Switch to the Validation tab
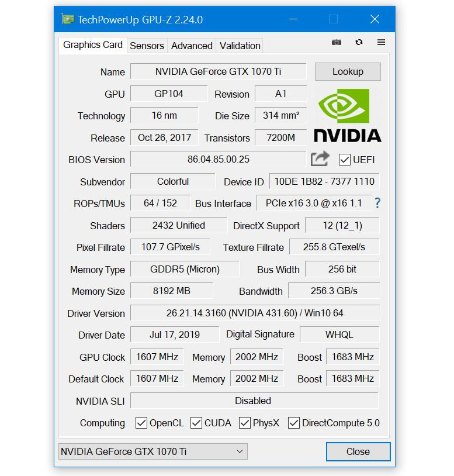Image resolution: width=454 pixels, height=476 pixels. [x=240, y=46]
